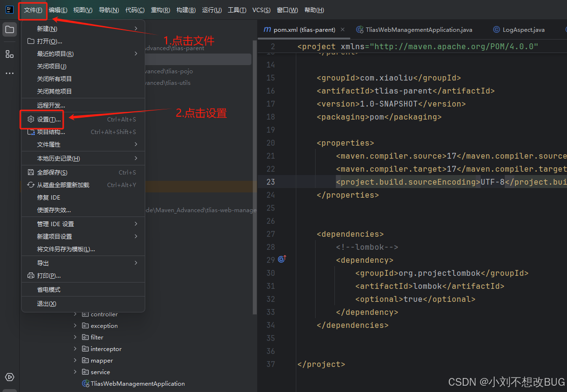Open the Navigate menu
The height and width of the screenshot is (392, 567).
tap(109, 10)
